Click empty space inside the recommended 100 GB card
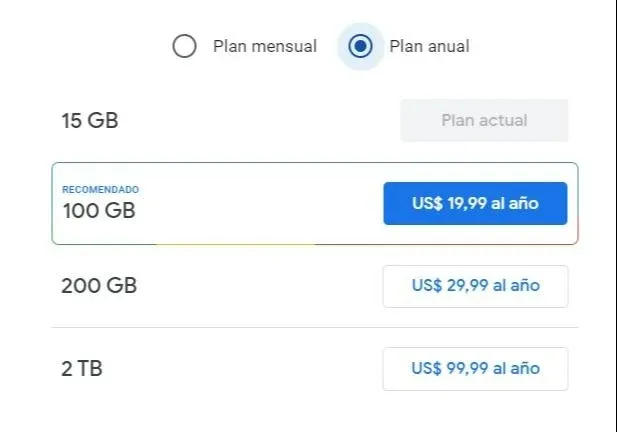This screenshot has height=432, width=617. click(260, 204)
